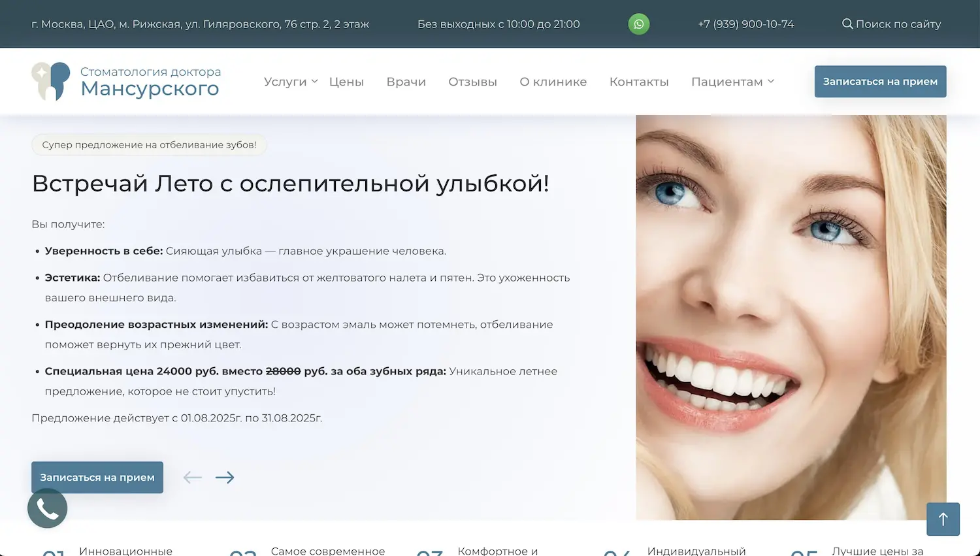Image resolution: width=980 pixels, height=556 pixels.
Task: Click the magnifier search icon in header
Action: 847,24
